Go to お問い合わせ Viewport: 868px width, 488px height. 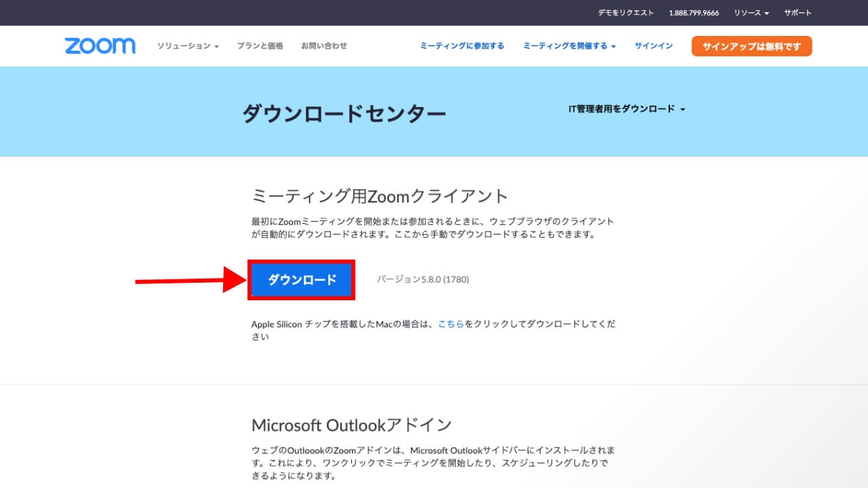[x=324, y=46]
